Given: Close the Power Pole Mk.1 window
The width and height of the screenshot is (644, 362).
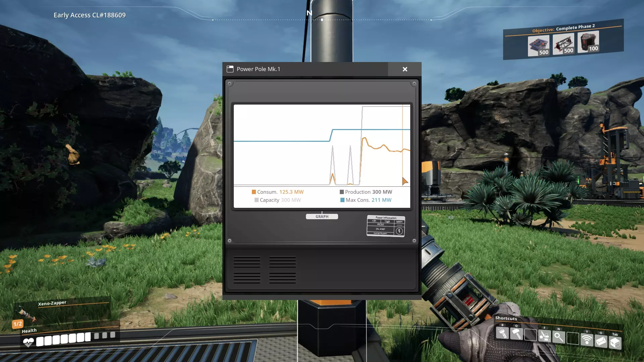Looking at the screenshot, I should click(x=405, y=69).
